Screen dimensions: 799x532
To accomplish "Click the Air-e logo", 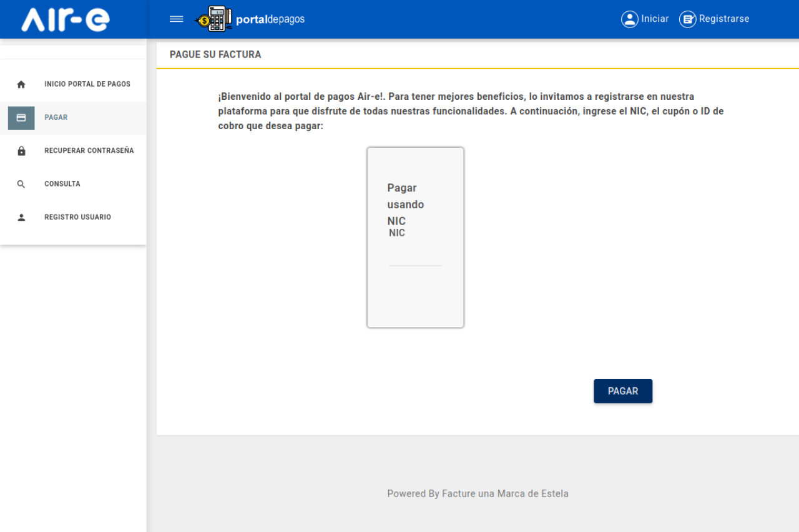I will pos(66,19).
